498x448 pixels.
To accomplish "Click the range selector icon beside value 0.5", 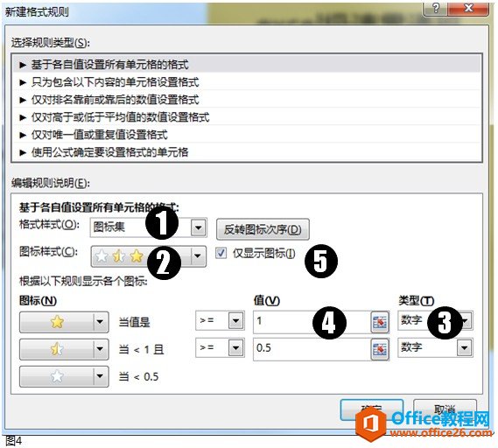I will (x=380, y=349).
